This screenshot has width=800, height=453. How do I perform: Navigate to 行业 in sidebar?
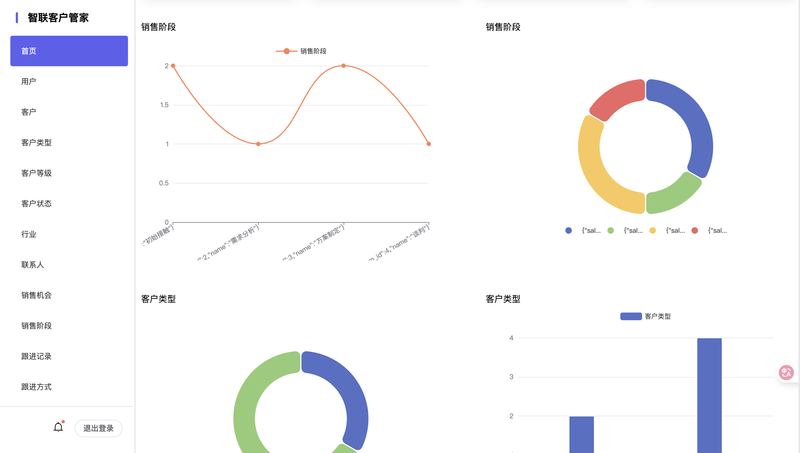(x=69, y=234)
